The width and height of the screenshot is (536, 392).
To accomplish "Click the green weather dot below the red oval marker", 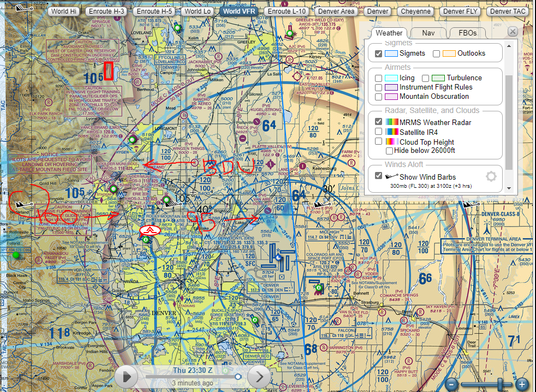I will click(146, 240).
